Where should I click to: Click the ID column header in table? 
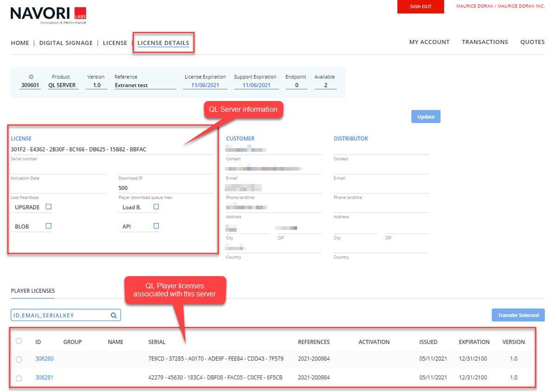point(38,342)
